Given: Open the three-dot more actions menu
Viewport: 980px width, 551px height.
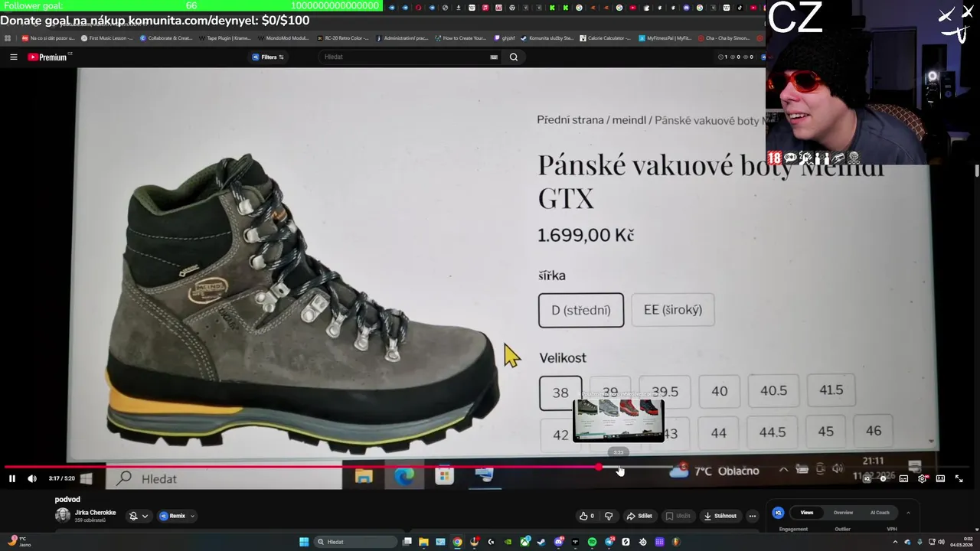Looking at the screenshot, I should [752, 516].
